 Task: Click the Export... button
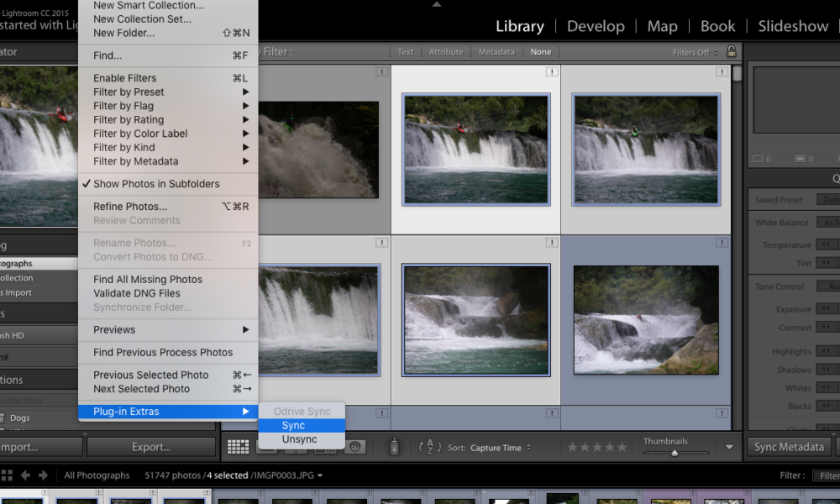tap(151, 447)
